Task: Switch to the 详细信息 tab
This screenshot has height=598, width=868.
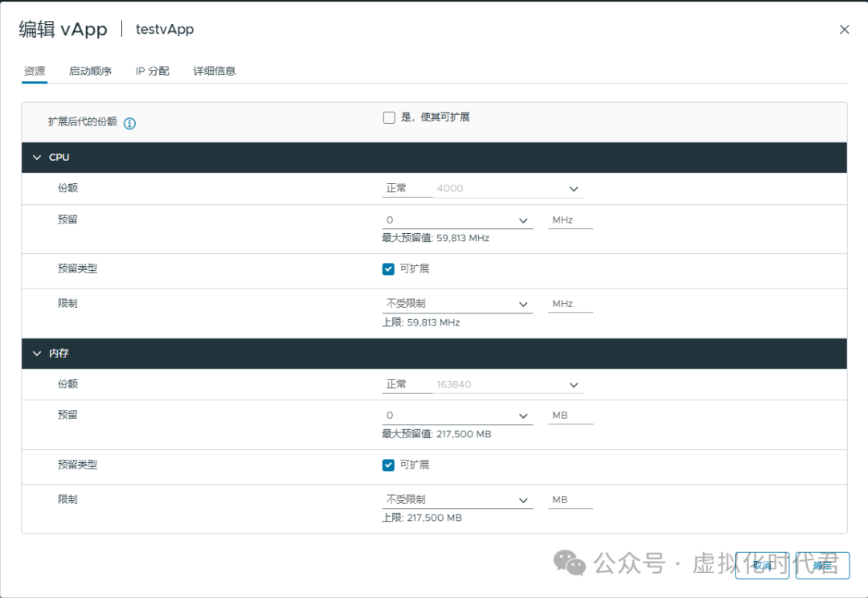Action: click(215, 71)
